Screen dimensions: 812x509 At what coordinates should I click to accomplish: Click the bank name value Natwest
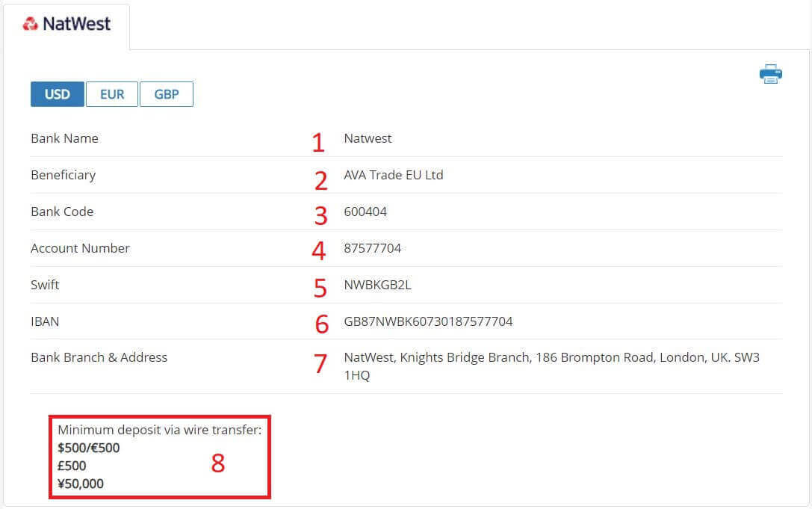368,138
